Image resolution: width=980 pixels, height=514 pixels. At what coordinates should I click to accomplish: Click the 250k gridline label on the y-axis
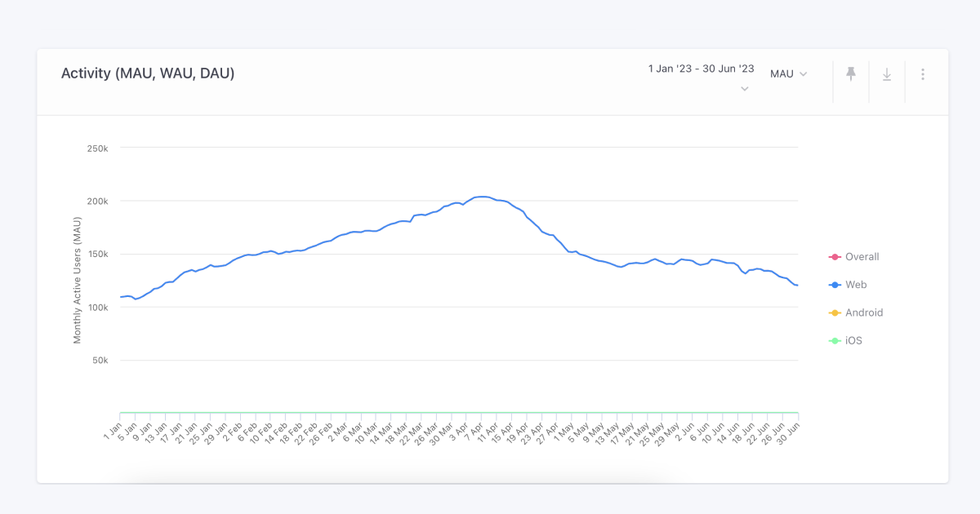100,148
